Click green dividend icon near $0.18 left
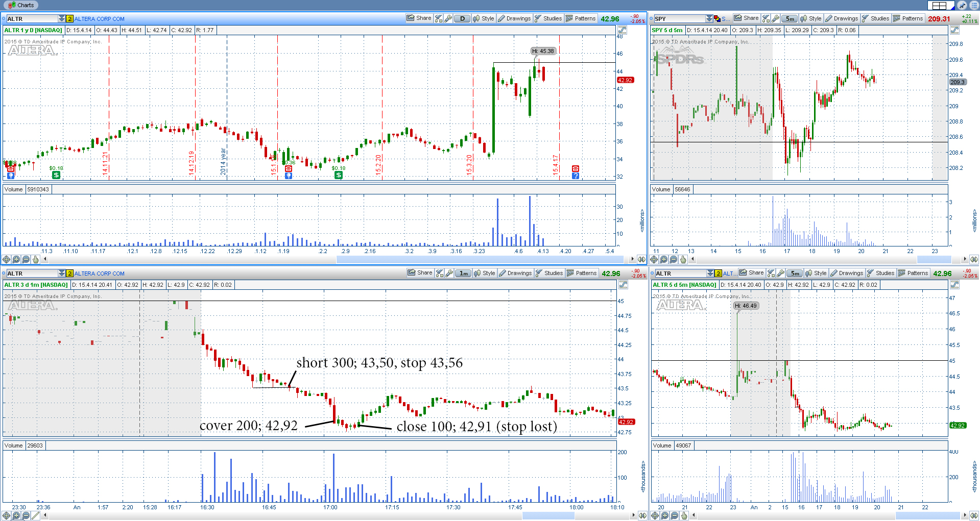 (x=56, y=175)
